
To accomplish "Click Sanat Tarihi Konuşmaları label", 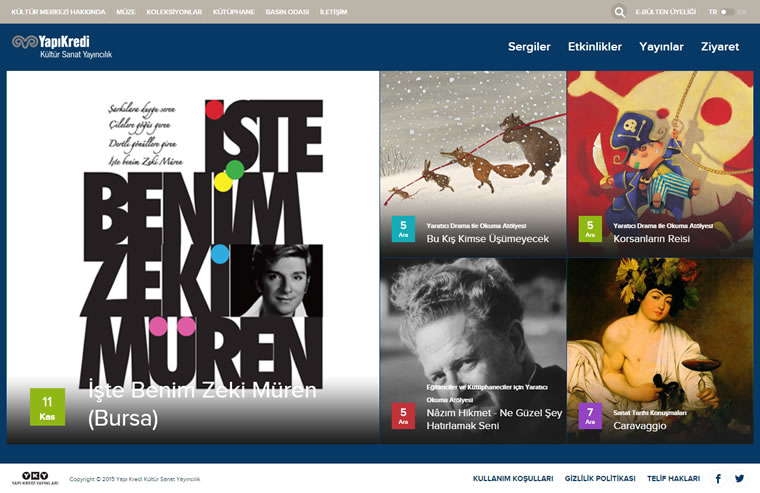I will (x=649, y=413).
